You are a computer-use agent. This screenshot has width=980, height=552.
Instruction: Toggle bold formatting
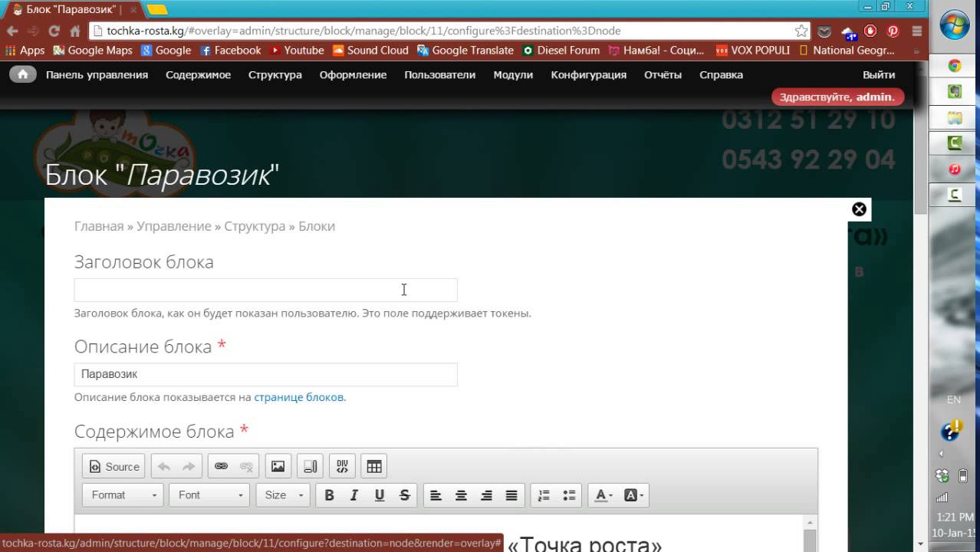tap(329, 495)
